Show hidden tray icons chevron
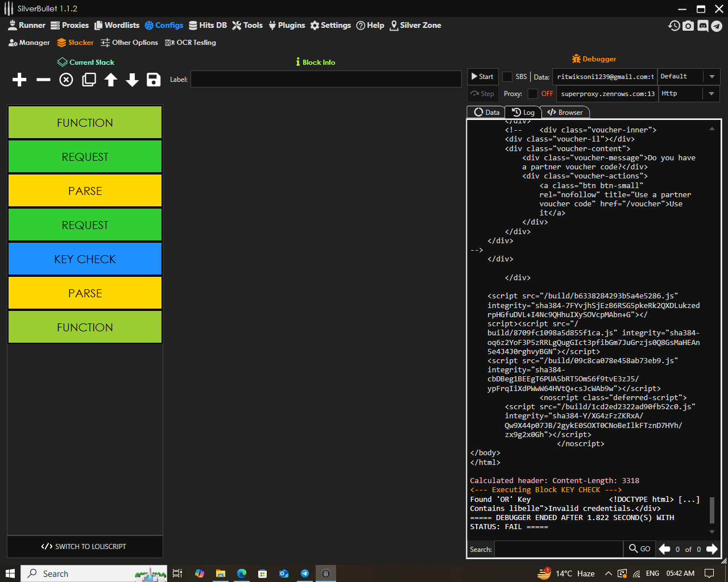Image resolution: width=728 pixels, height=582 pixels. (608, 573)
